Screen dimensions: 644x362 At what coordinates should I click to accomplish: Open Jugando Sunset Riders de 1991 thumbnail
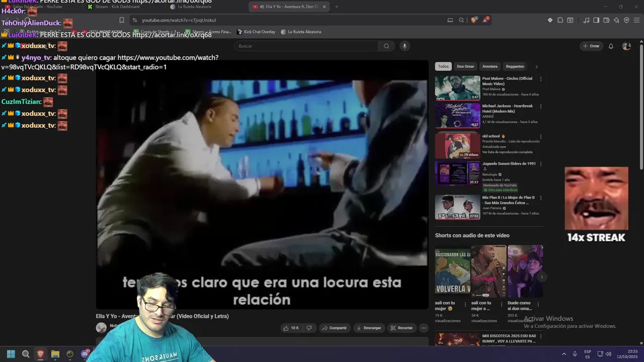pos(457,173)
